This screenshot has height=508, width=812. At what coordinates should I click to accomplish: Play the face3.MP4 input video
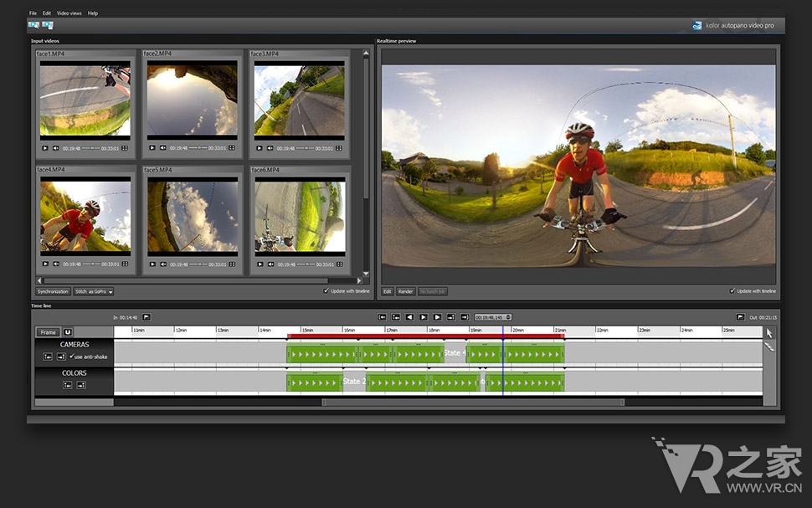point(259,148)
